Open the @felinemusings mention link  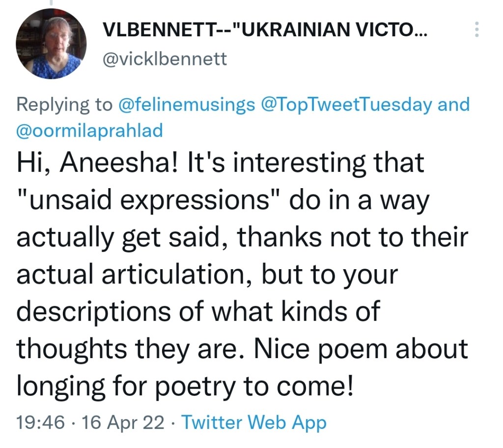[187, 105]
